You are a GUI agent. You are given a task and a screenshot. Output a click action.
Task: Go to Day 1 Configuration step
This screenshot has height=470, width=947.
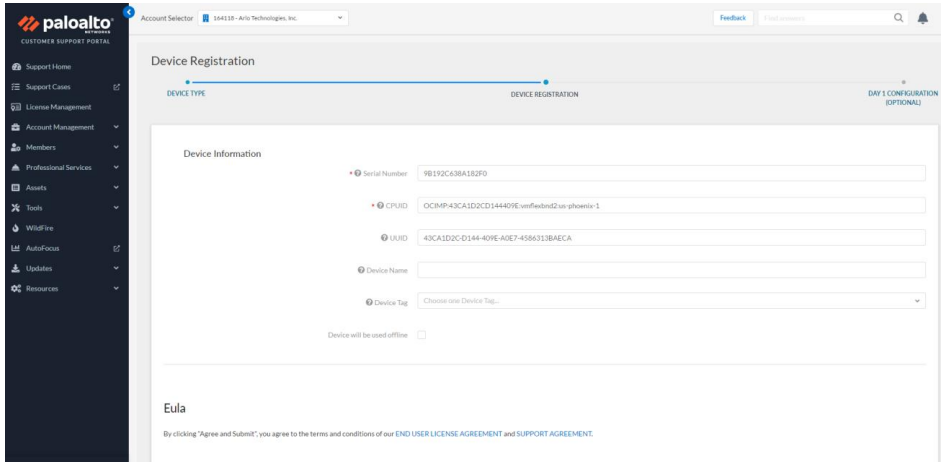(x=903, y=98)
